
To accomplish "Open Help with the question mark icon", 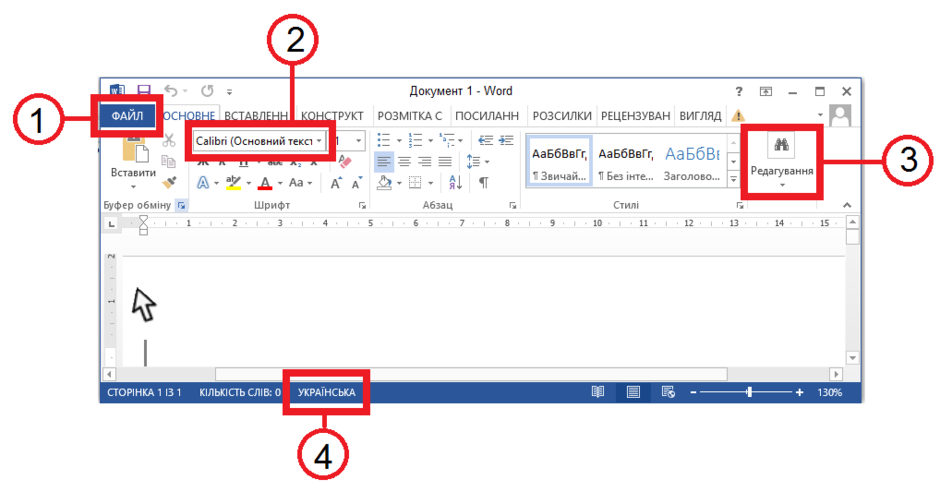I will 739,91.
